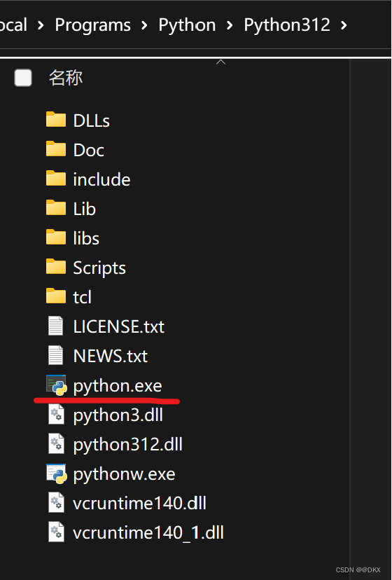
Task: Select the python3.dll file name
Action: pyautogui.click(x=118, y=415)
